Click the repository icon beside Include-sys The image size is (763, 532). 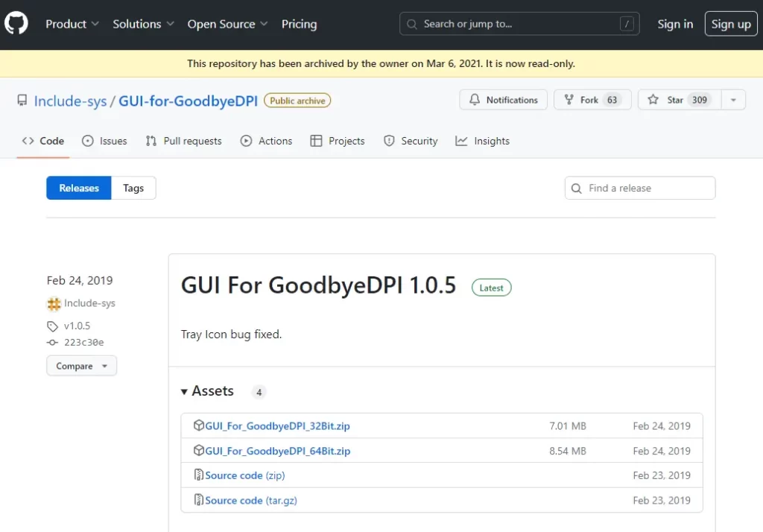[x=22, y=101]
